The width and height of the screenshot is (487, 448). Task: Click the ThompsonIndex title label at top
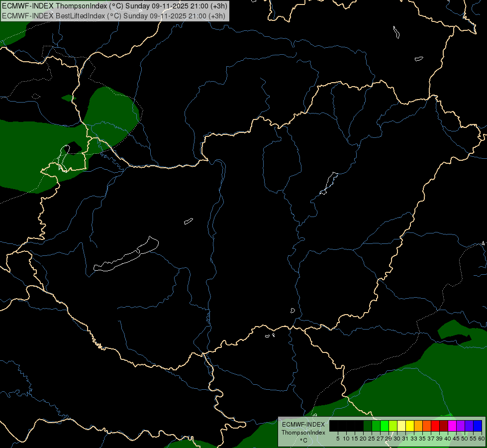114,6
